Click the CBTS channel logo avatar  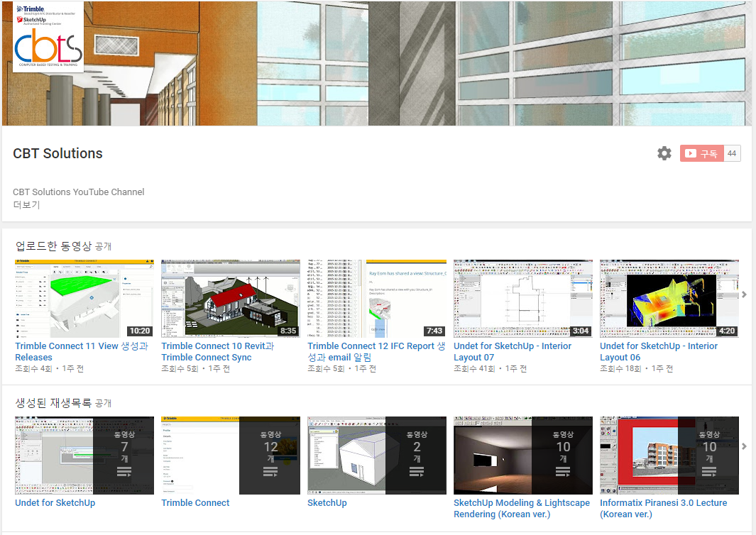coord(48,37)
